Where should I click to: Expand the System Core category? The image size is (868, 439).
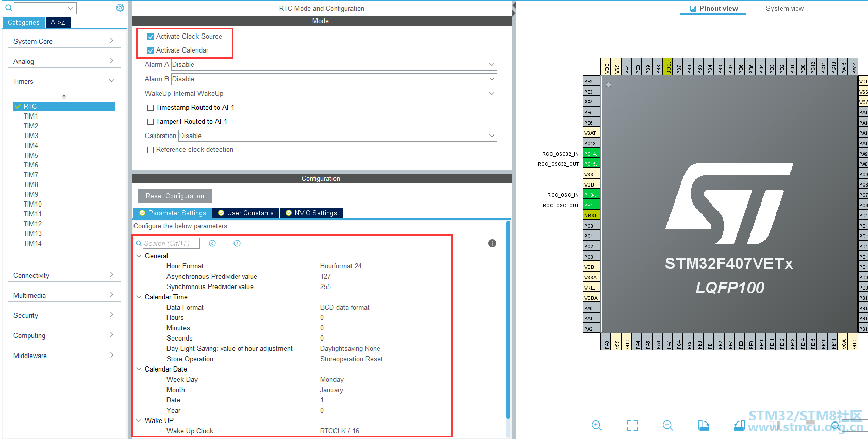pyautogui.click(x=64, y=41)
